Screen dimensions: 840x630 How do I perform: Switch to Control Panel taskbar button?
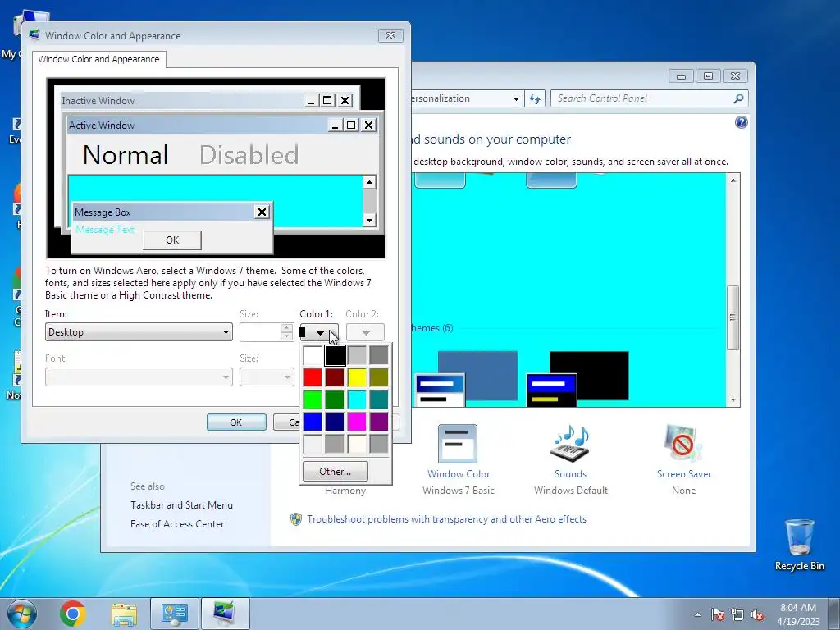tap(174, 614)
